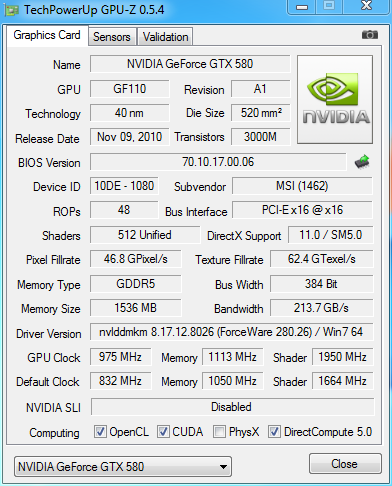Click the camera screenshot icon
The height and width of the screenshot is (486, 392).
pos(370,35)
